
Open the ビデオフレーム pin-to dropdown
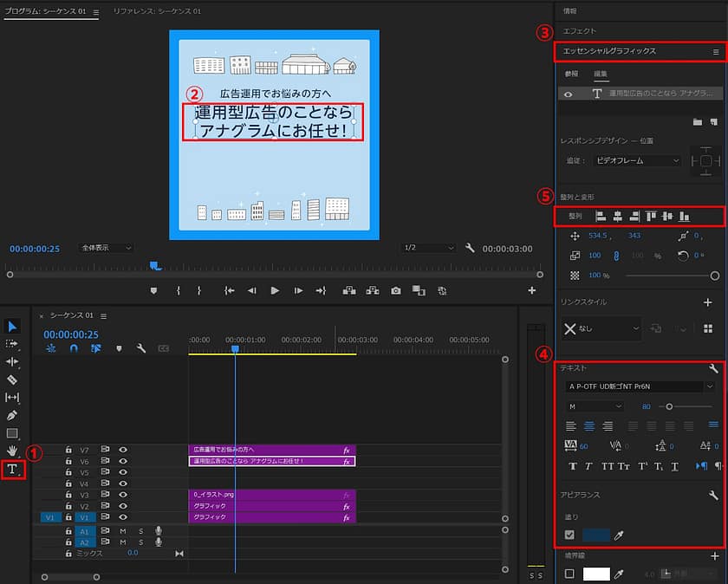tap(637, 160)
